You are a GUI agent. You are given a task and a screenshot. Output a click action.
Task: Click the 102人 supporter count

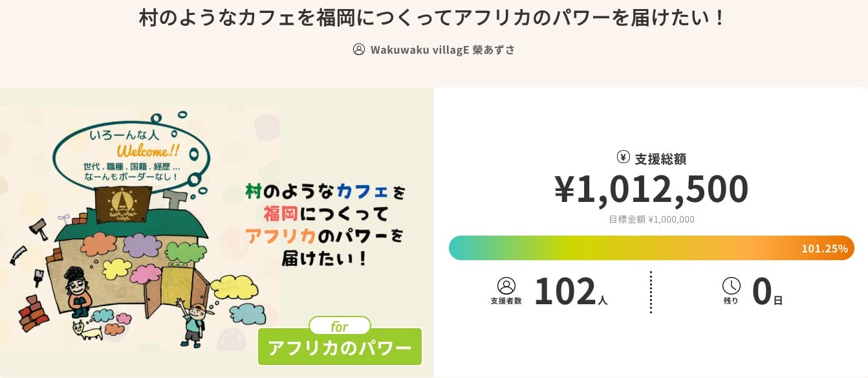pos(570,292)
